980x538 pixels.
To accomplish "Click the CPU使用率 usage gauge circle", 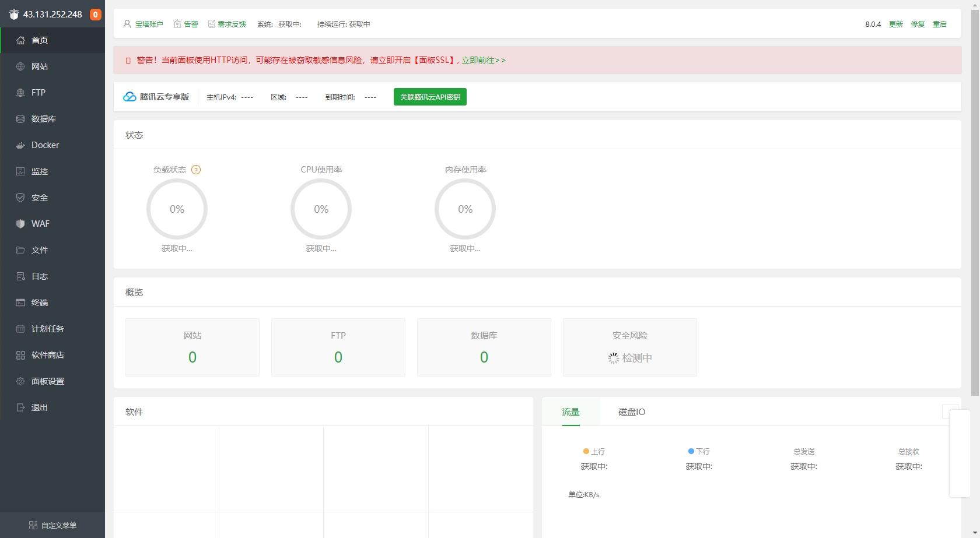I will 321,209.
